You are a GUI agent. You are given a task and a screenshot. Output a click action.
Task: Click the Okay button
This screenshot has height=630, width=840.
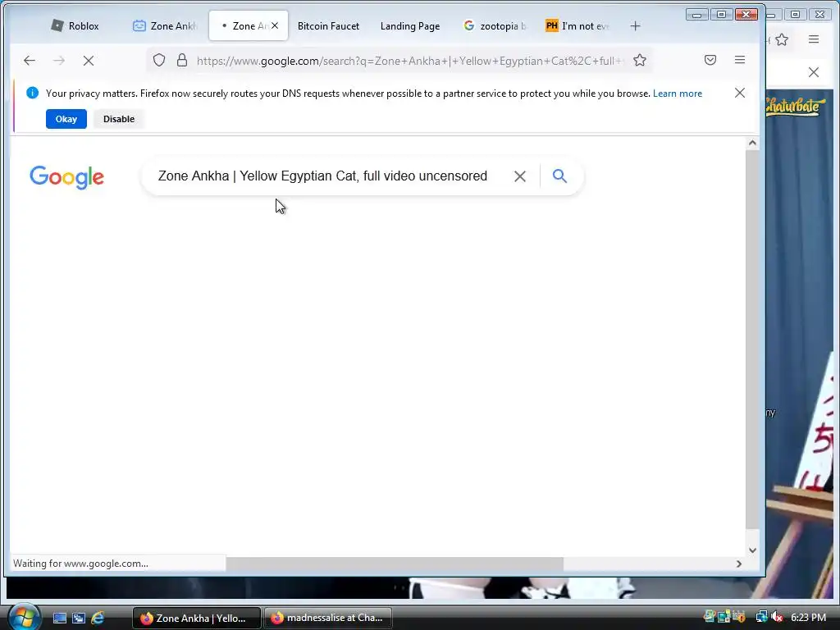coord(66,119)
